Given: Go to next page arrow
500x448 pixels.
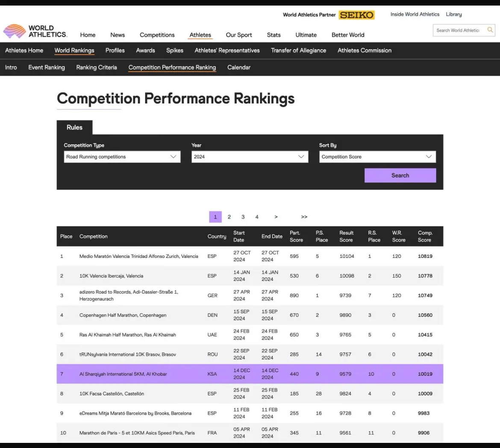Looking at the screenshot, I should tap(276, 217).
